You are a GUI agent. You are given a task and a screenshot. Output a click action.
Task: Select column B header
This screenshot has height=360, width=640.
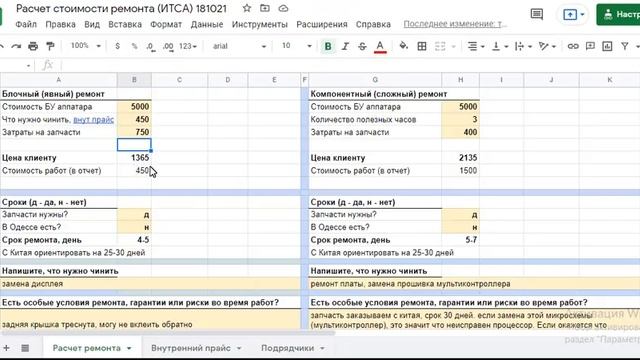click(x=134, y=80)
